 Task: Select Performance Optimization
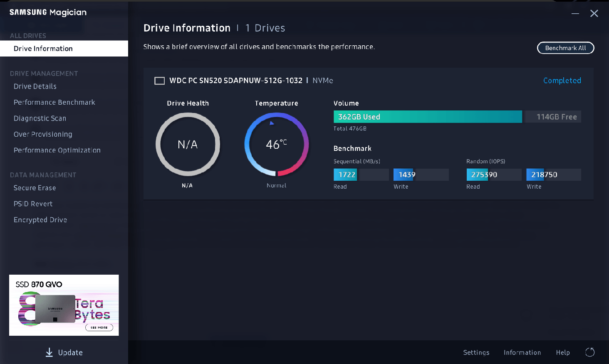(x=57, y=150)
